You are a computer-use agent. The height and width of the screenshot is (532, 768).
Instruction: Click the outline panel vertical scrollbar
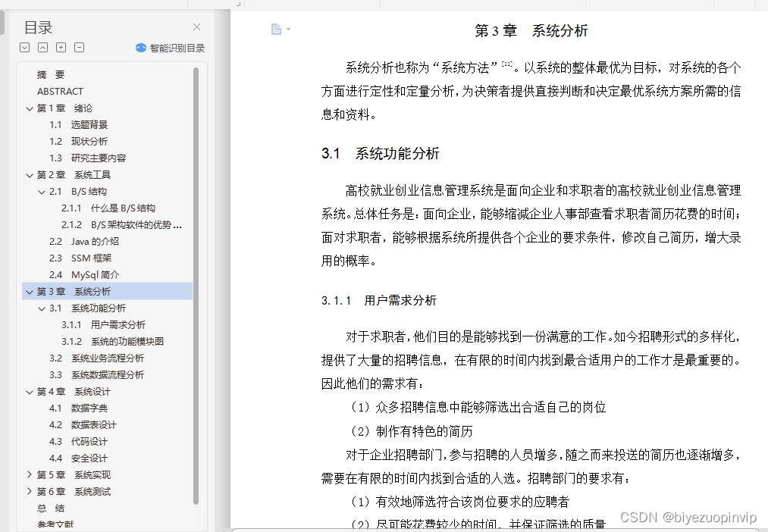(196, 286)
